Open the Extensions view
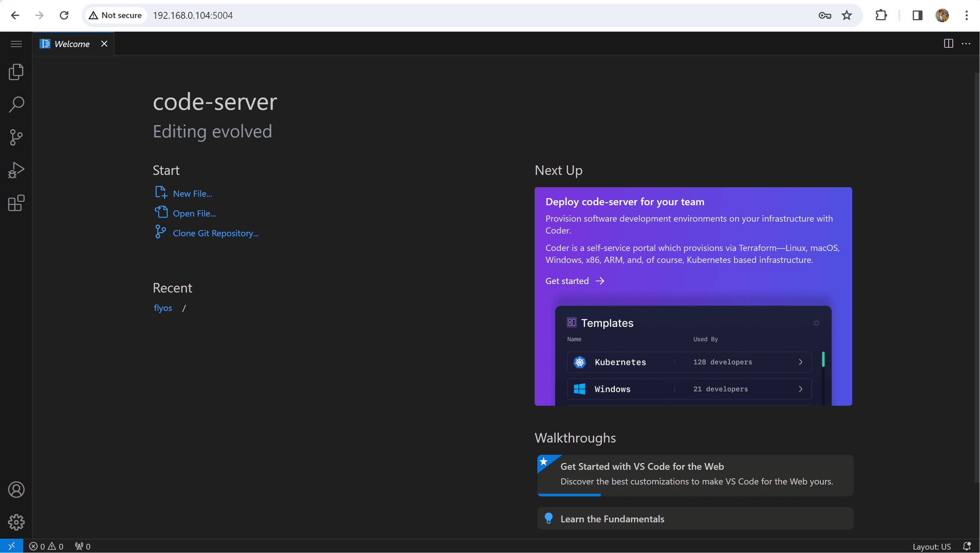The width and height of the screenshot is (980, 553). point(16,203)
